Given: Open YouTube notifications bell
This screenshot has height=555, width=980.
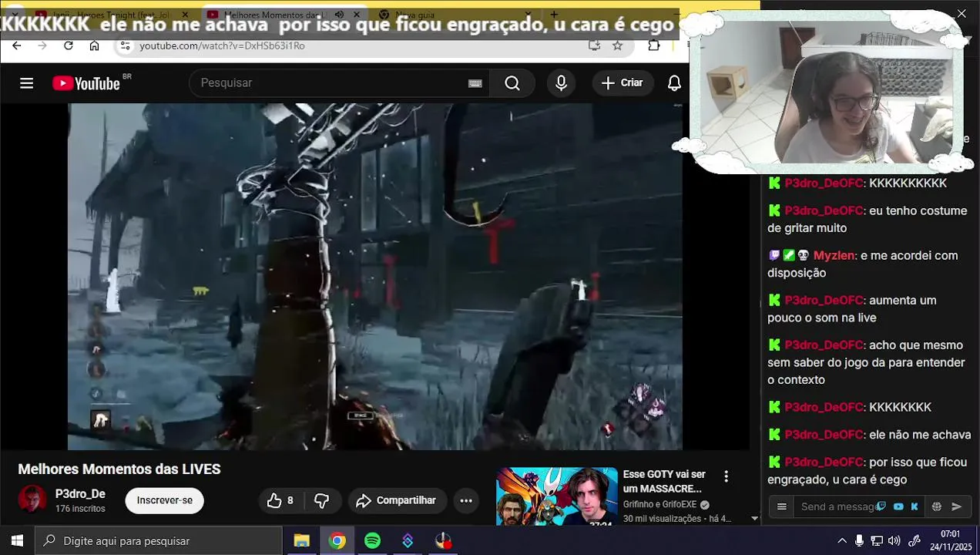Looking at the screenshot, I should 674,83.
